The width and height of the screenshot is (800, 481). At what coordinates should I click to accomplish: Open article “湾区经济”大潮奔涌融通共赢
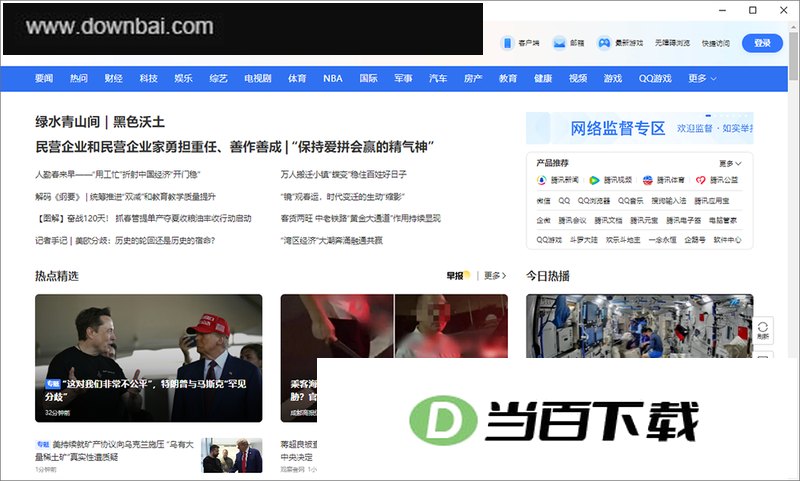332,240
